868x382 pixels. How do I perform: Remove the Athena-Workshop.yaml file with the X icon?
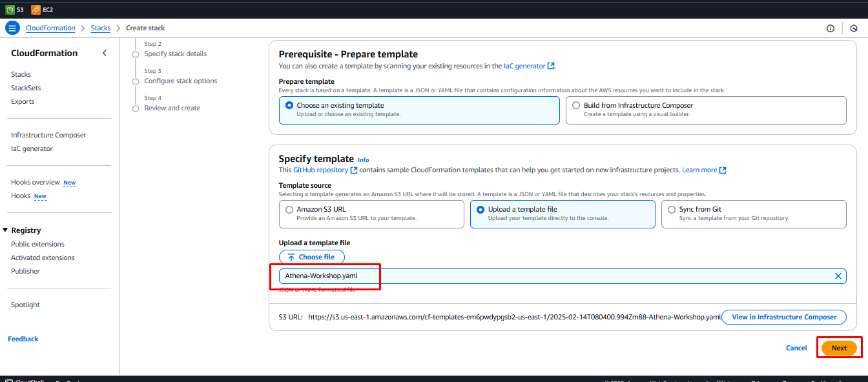[838, 276]
